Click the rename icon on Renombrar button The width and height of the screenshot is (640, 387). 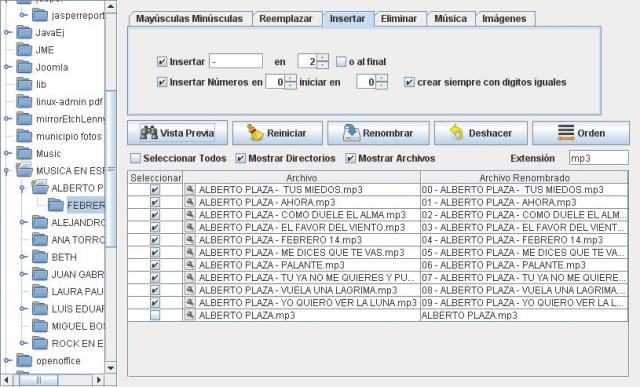coord(351,133)
